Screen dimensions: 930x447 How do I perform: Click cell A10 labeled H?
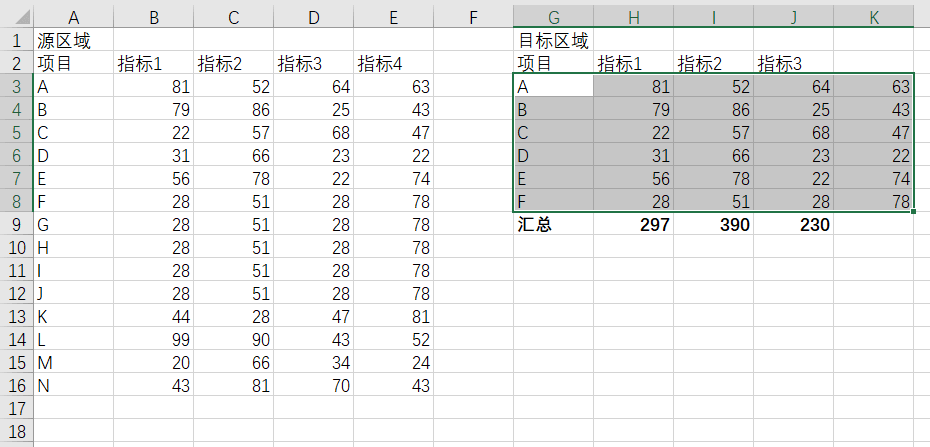(74, 248)
